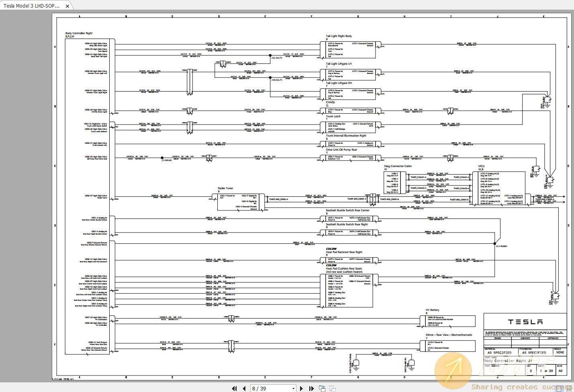The width and height of the screenshot is (574, 392).
Task: Click Mirror Rear View Electrochromatic label
Action: pos(449,335)
